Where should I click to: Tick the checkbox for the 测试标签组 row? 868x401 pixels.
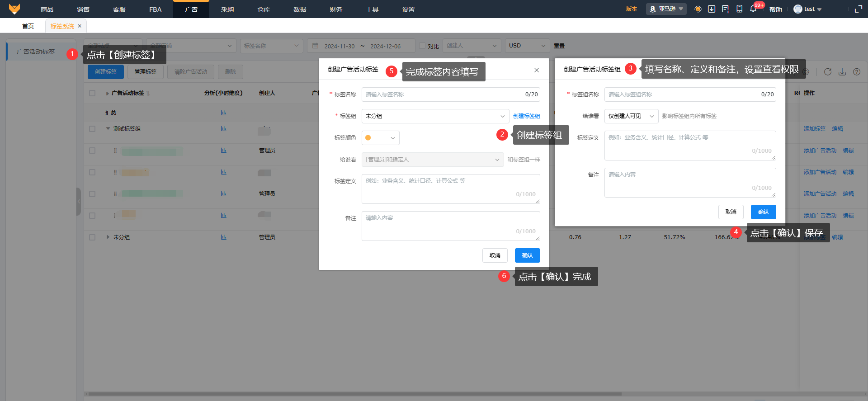tap(92, 129)
